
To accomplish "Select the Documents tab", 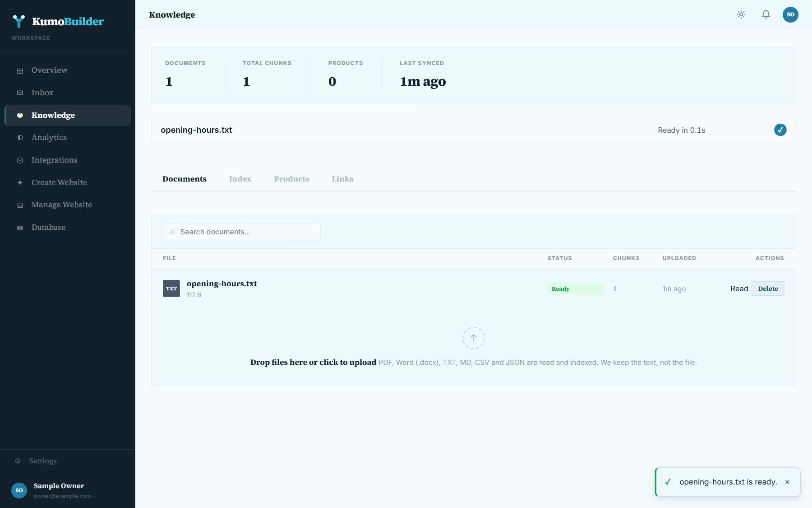I will click(x=185, y=179).
